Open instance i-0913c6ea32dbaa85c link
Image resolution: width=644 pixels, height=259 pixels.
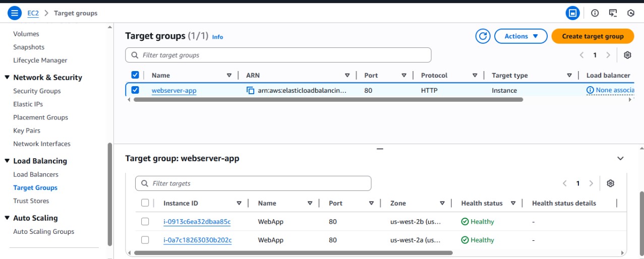[197, 222]
